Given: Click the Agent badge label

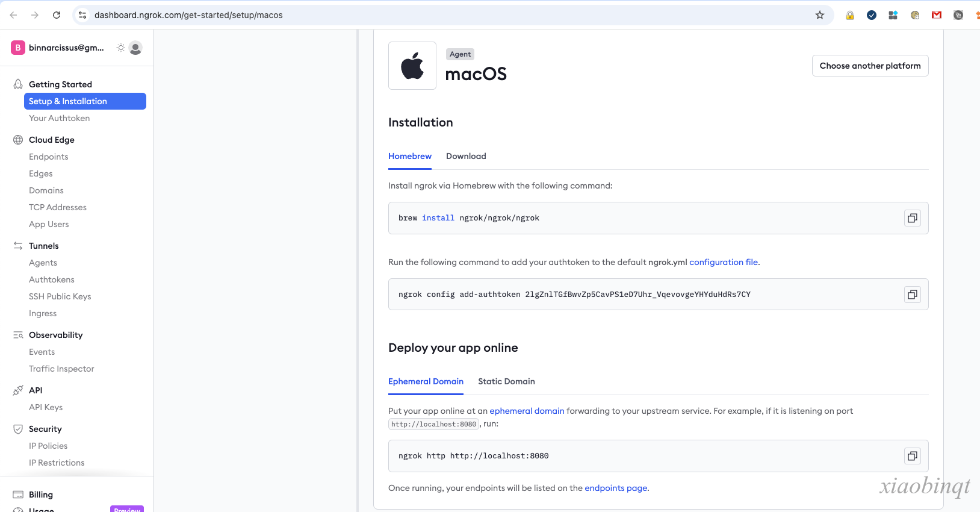Looking at the screenshot, I should click(461, 54).
